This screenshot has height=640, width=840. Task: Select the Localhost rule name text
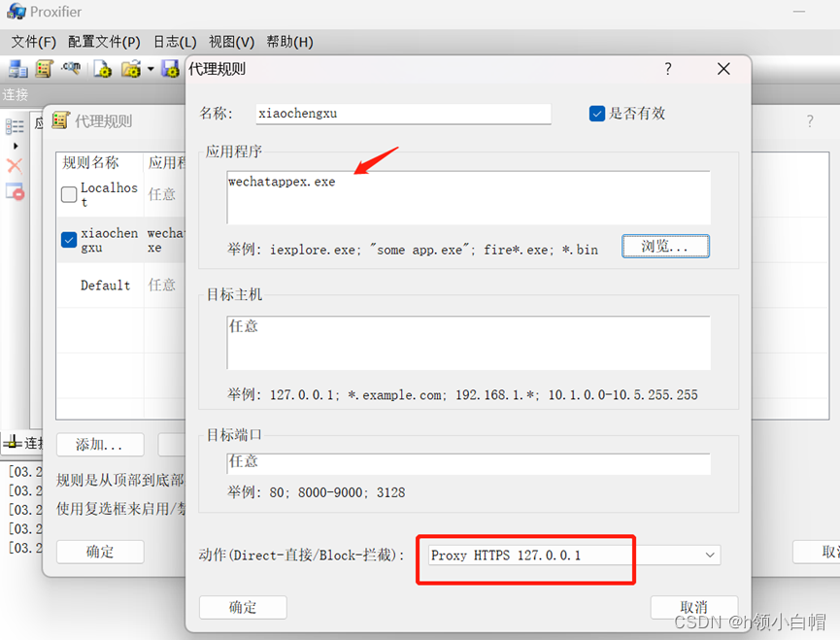click(109, 194)
